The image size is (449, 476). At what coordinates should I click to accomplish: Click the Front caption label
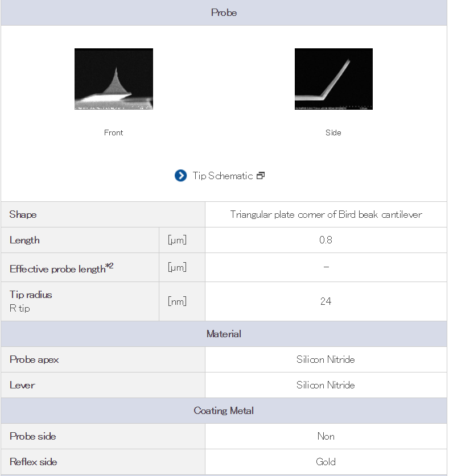pyautogui.click(x=114, y=133)
